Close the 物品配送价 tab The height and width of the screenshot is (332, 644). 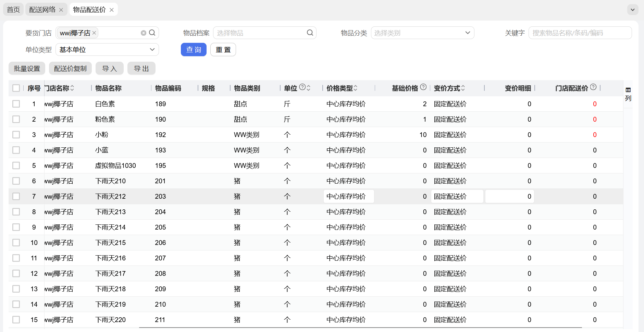(112, 10)
